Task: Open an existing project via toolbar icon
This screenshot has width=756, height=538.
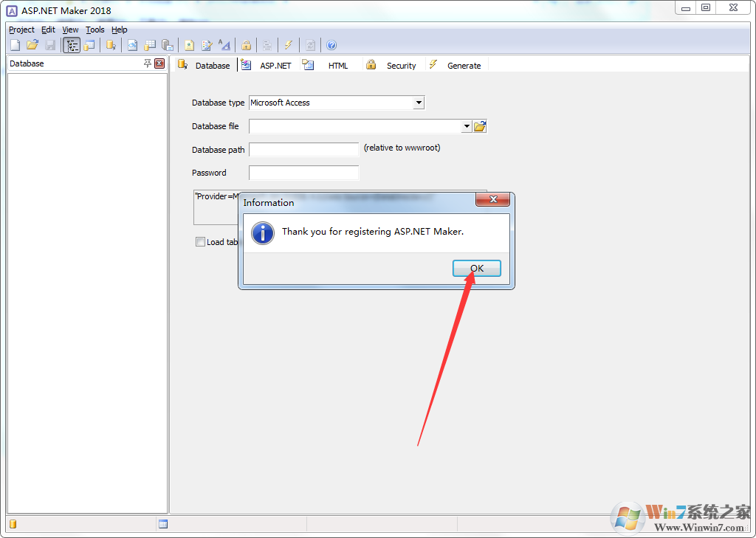Action: [x=32, y=45]
